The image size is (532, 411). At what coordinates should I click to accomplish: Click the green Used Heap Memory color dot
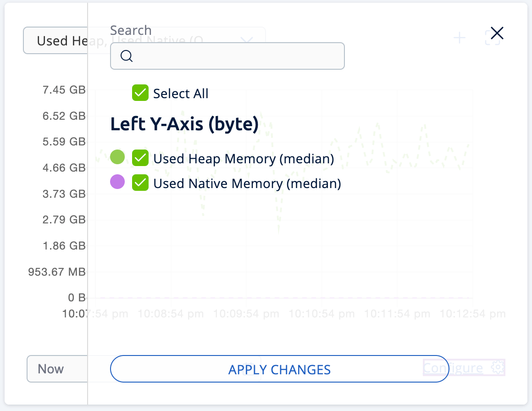pos(117,157)
